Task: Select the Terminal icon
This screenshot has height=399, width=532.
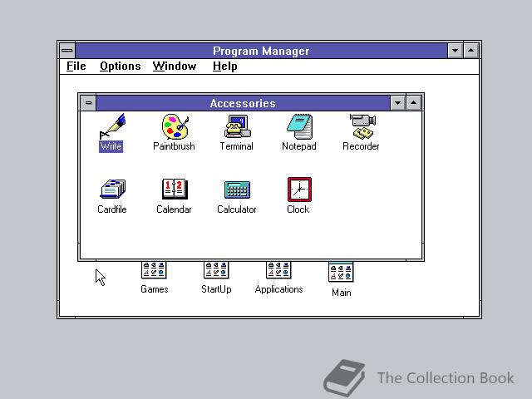Action: tap(238, 126)
